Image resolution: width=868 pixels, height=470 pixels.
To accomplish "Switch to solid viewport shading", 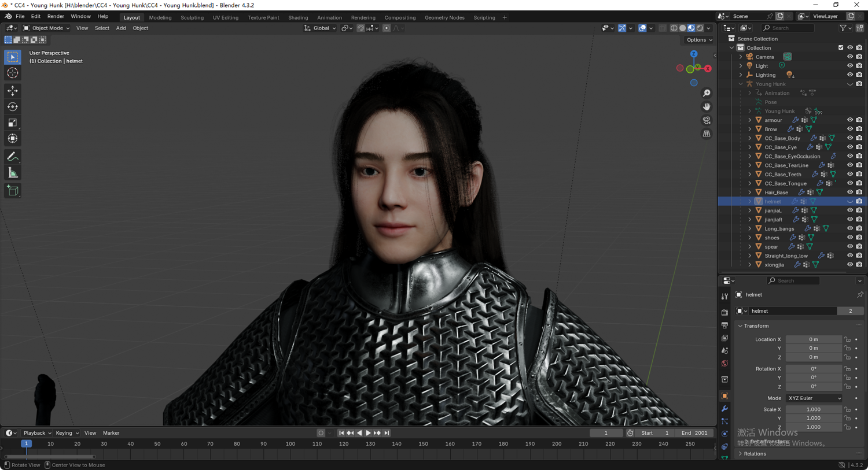I will (683, 28).
